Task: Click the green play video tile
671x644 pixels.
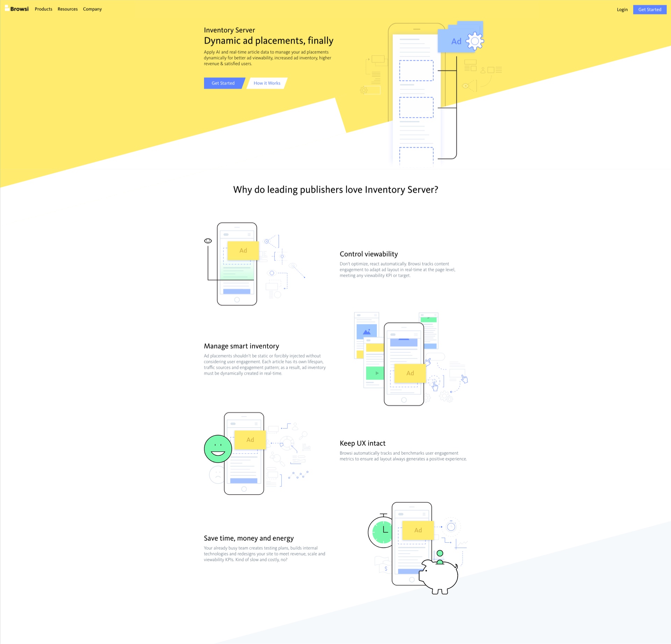Action: pos(375,373)
